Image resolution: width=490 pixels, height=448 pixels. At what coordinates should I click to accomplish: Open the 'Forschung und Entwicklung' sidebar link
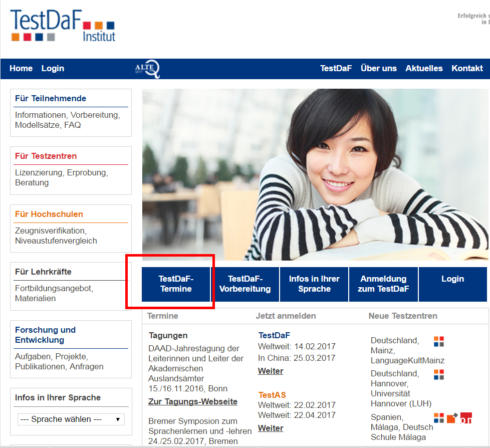click(x=45, y=335)
